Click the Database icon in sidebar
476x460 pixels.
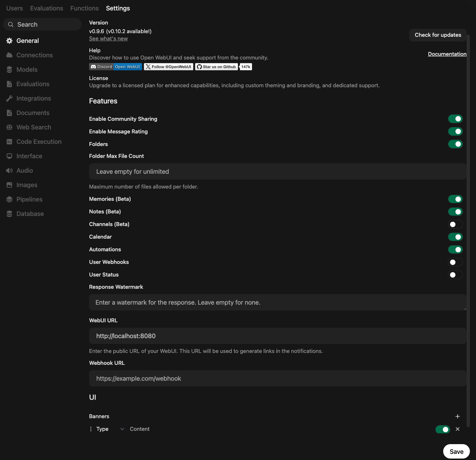(x=9, y=214)
